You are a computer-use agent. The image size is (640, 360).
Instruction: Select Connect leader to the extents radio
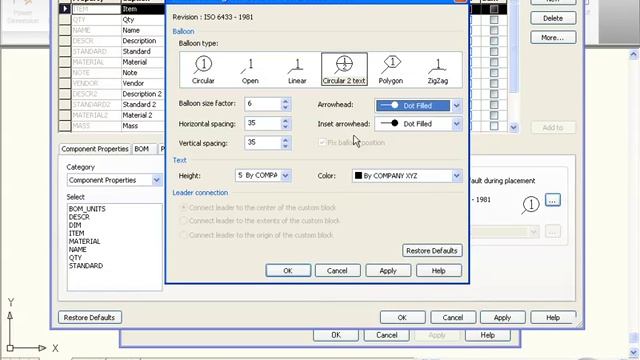183,221
